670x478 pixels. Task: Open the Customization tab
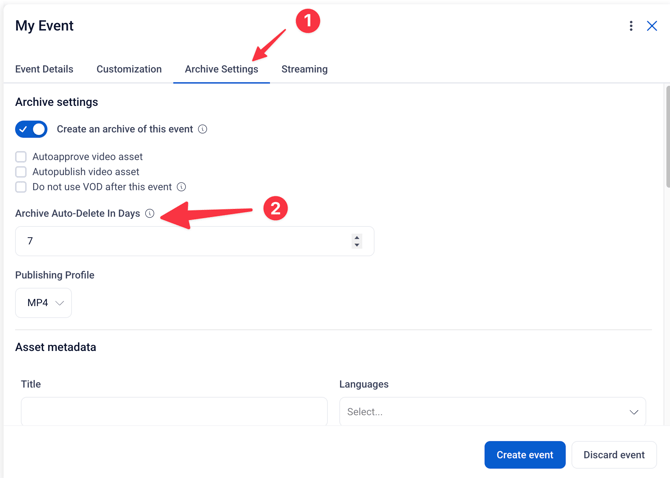[x=129, y=69]
